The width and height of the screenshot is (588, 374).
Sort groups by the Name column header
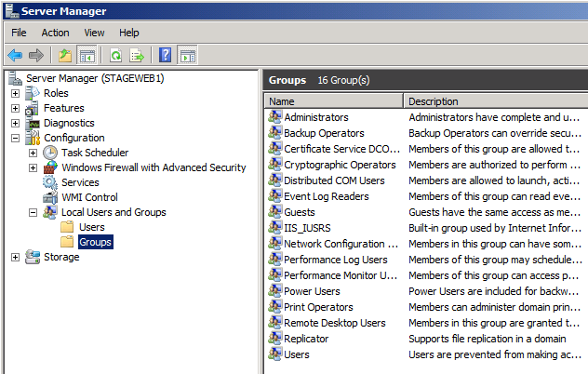(x=334, y=101)
